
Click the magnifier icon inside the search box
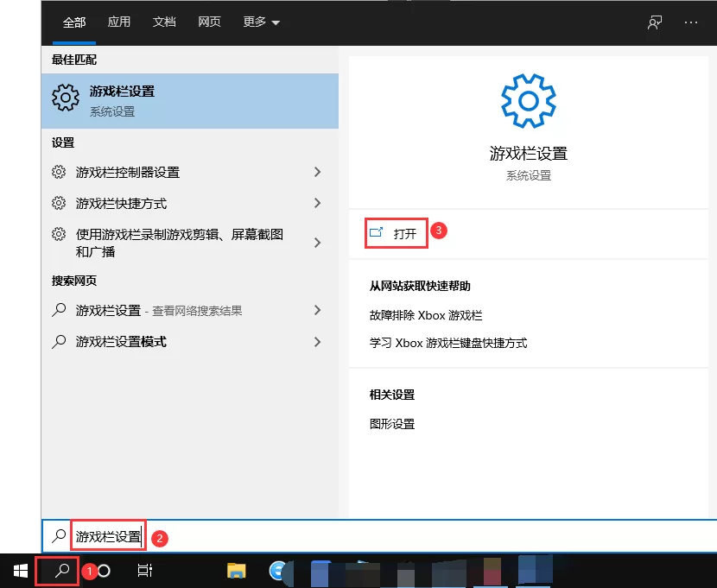58,535
